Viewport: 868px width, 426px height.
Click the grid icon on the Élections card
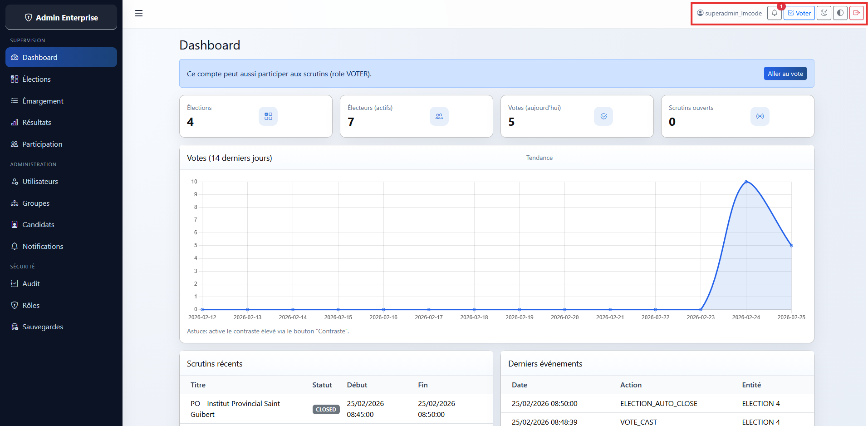click(x=268, y=116)
